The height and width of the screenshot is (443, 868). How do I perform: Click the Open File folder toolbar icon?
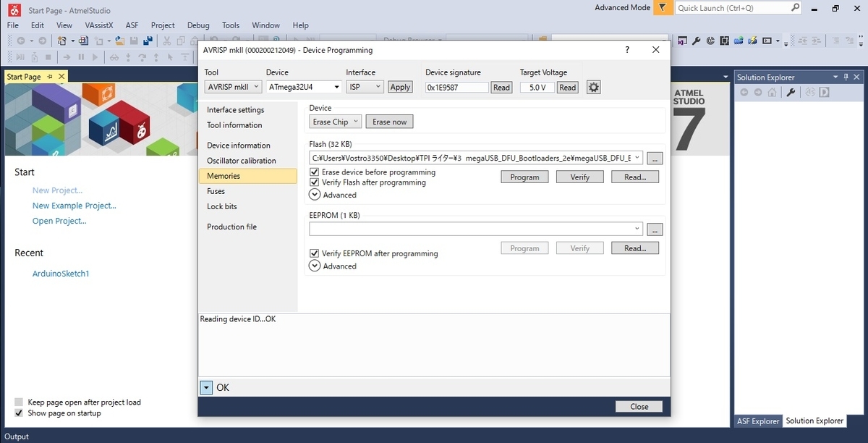click(119, 41)
